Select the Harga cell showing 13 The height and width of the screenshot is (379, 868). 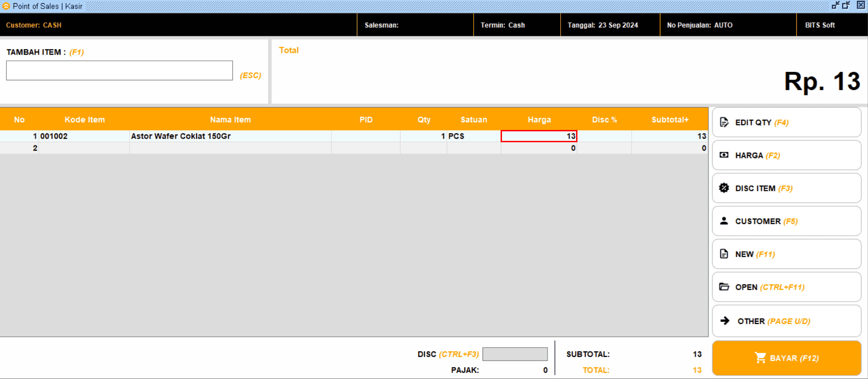click(539, 136)
